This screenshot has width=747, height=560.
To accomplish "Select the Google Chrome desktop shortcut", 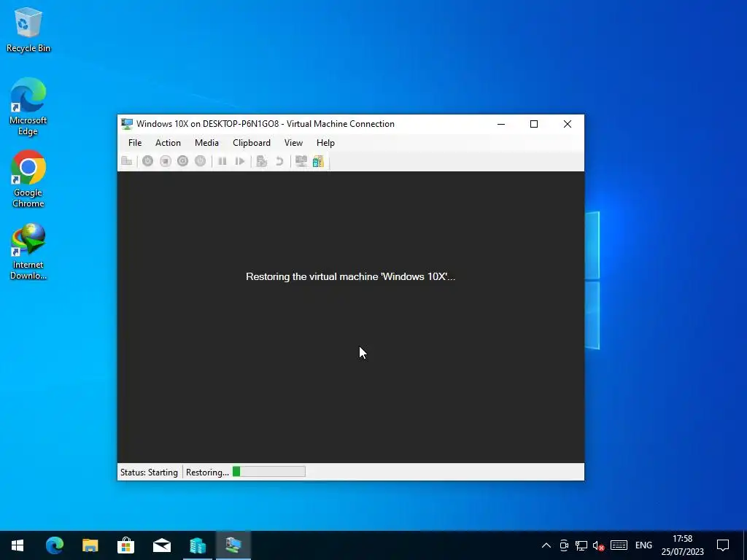I will point(28,179).
